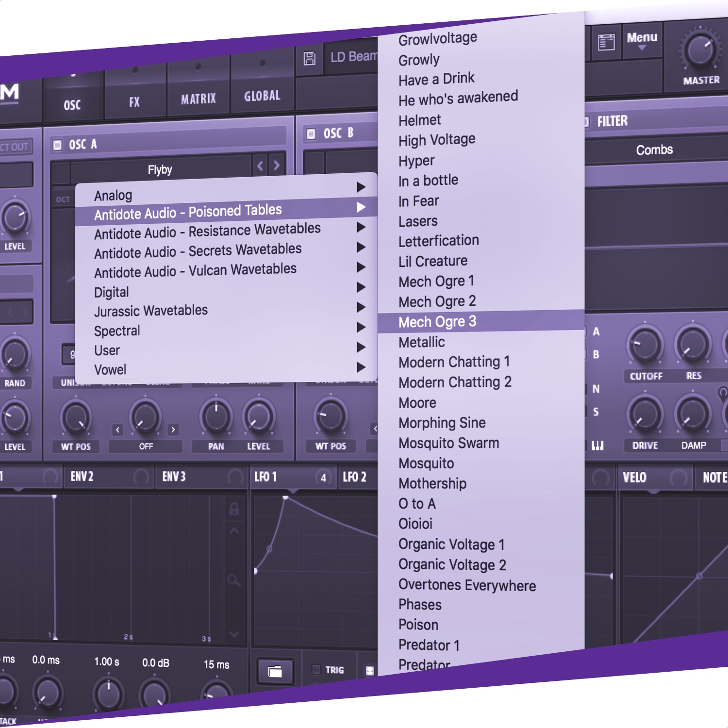
Task: Toggle the OSC B enable switch
Action: click(311, 133)
